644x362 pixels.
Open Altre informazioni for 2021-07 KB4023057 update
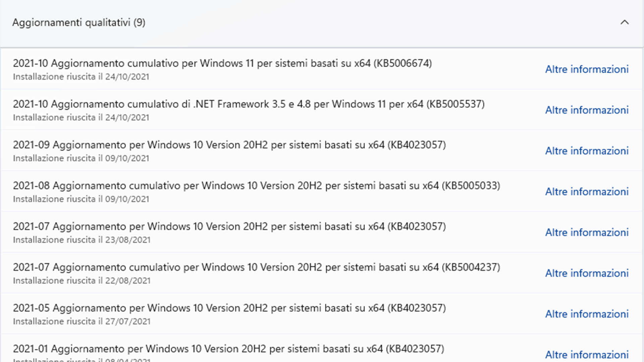coord(587,233)
